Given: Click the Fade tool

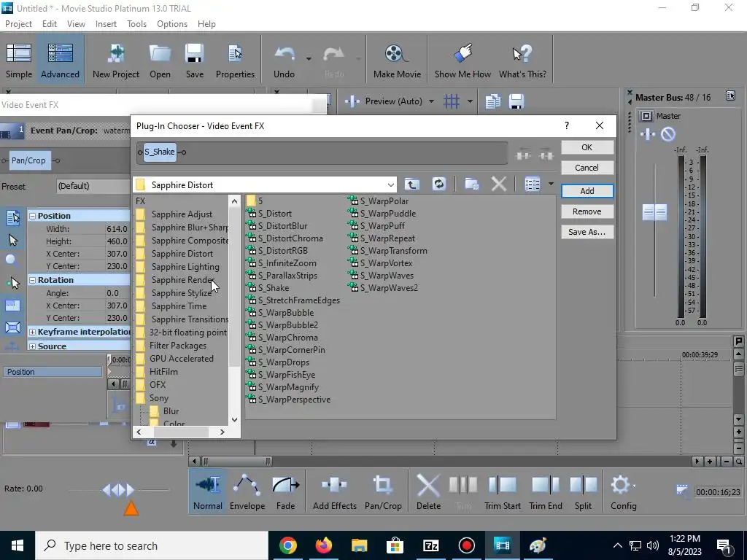Looking at the screenshot, I should pyautogui.click(x=285, y=491).
